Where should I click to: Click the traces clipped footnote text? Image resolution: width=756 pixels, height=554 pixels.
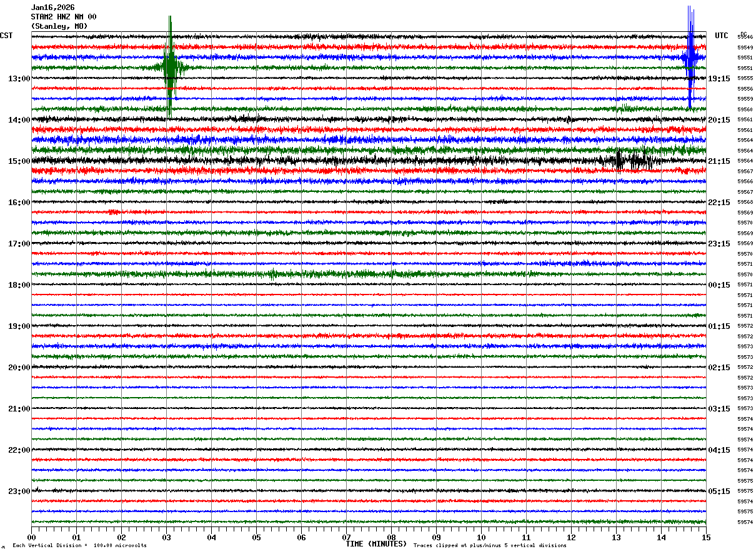pyautogui.click(x=490, y=545)
